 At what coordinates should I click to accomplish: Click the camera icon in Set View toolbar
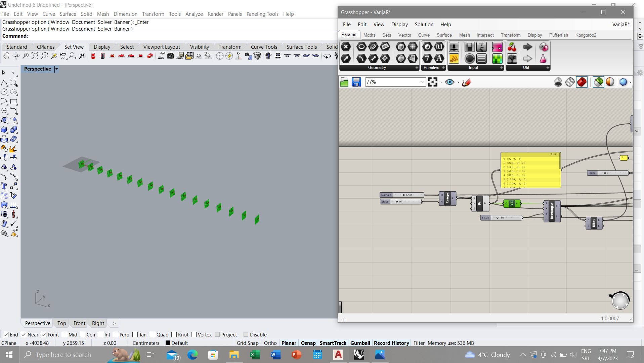[x=171, y=56]
